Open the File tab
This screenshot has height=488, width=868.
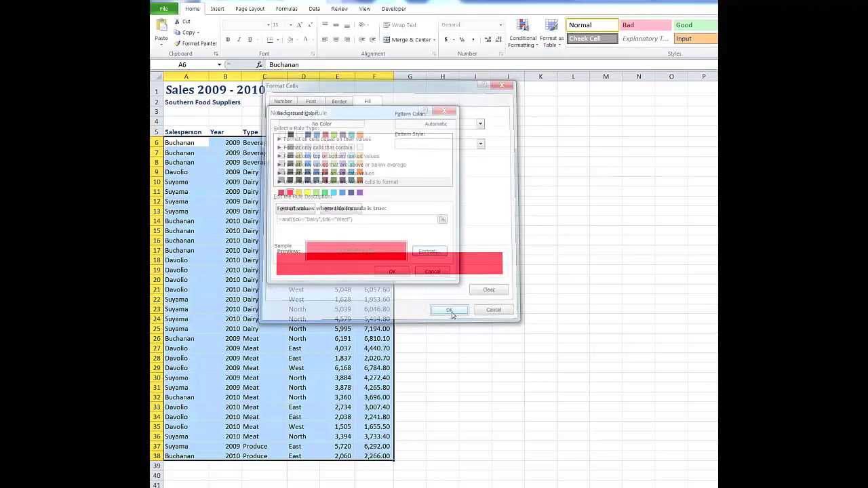(164, 9)
